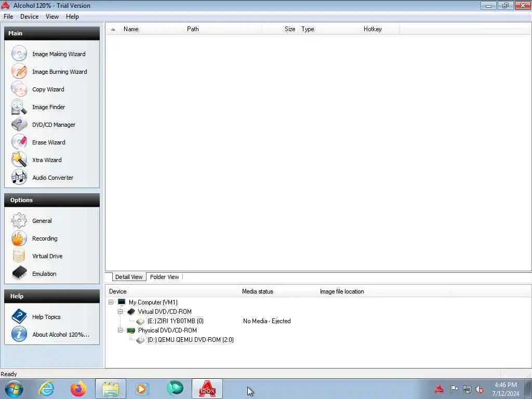Click the Alcohol 120% system tray icon
532x399 pixels.
pyautogui.click(x=439, y=389)
